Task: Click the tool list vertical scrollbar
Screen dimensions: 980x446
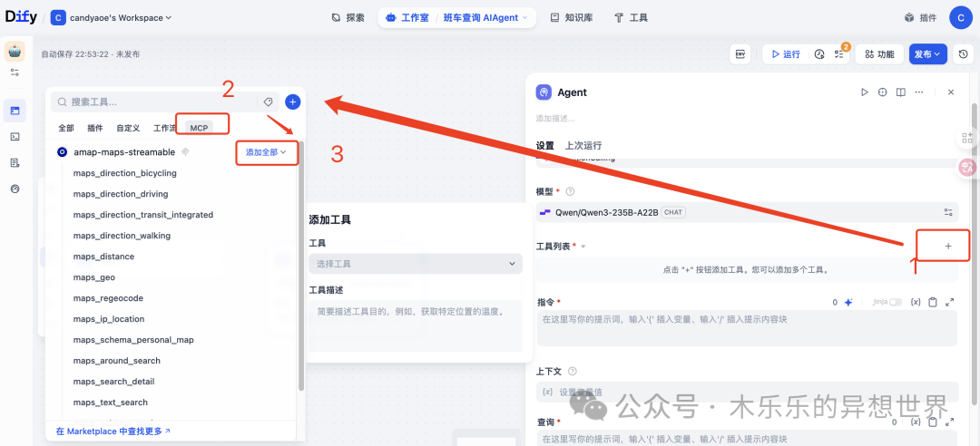Action: 301,266
